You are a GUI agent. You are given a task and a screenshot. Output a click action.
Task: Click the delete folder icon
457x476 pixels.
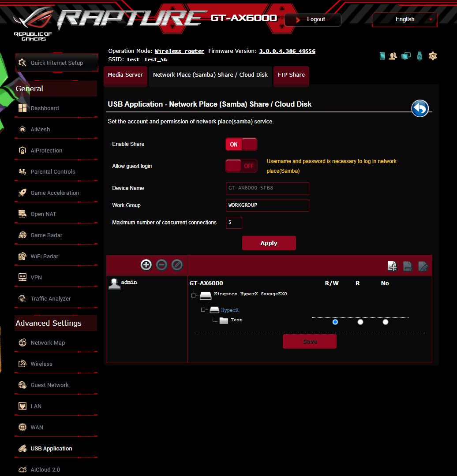[408, 266]
